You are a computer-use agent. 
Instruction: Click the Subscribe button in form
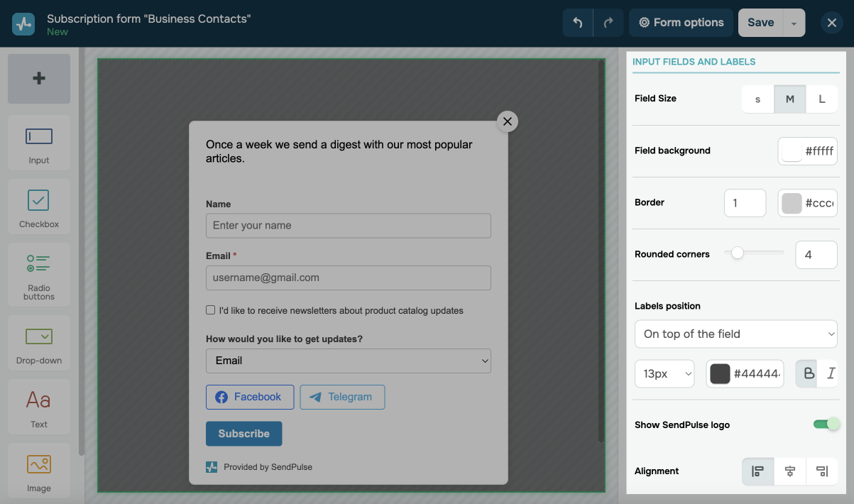(243, 434)
